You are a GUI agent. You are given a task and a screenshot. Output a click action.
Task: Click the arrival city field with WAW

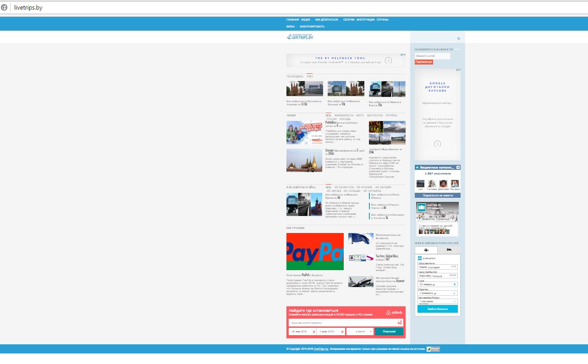point(438,276)
